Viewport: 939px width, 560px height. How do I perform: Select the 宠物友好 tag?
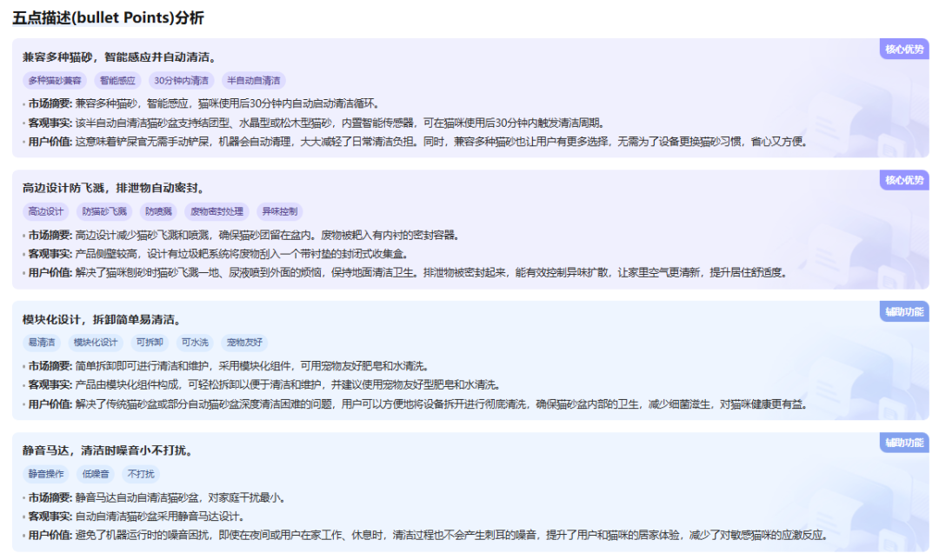244,343
